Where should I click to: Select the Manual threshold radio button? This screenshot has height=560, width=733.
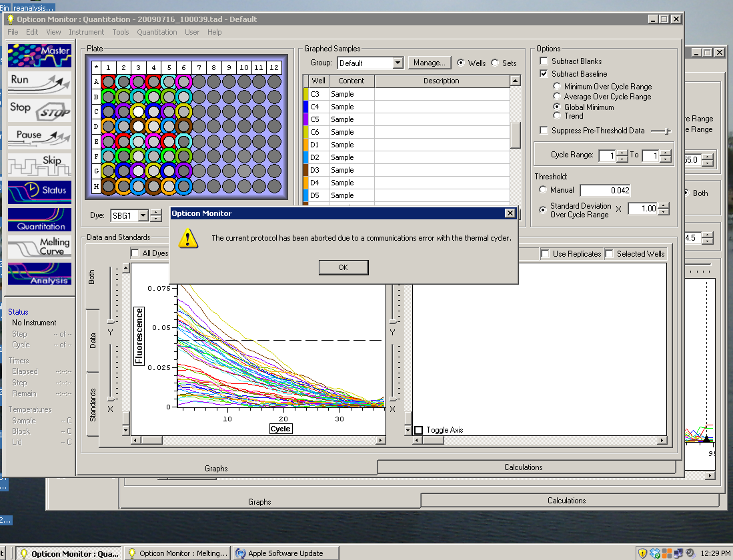pos(544,191)
